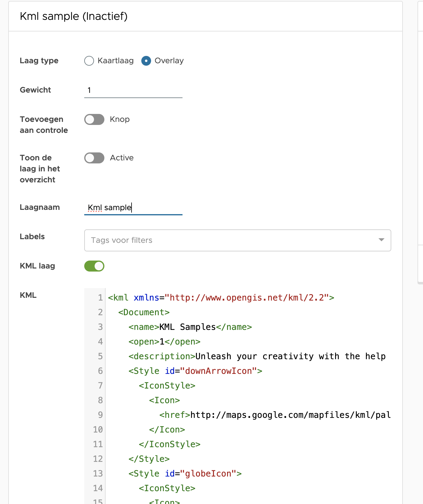Image resolution: width=423 pixels, height=504 pixels.
Task: Select the Kaartlaag radio button
Action: [89, 61]
